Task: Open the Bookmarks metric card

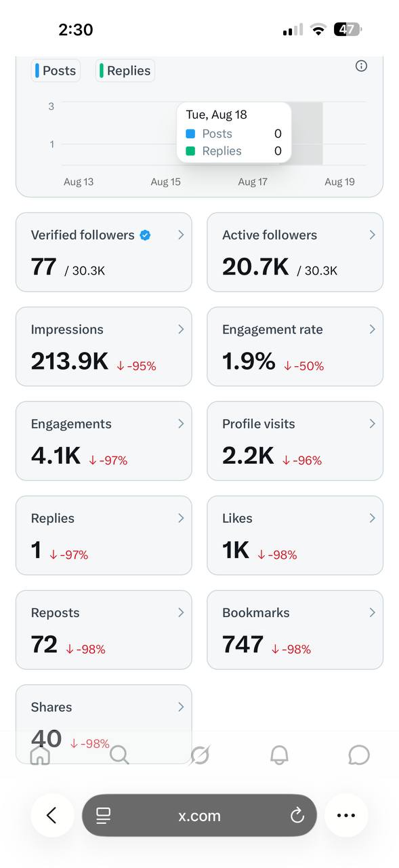Action: click(x=295, y=630)
